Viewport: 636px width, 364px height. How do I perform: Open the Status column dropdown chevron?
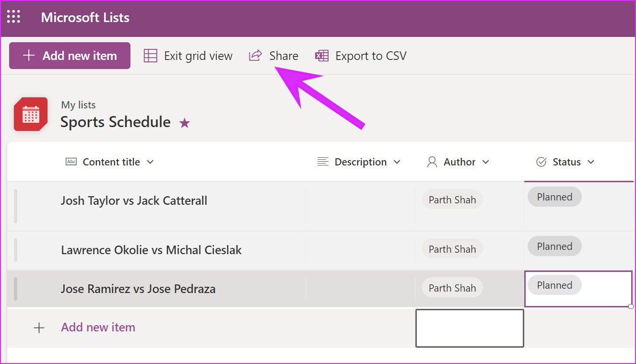click(x=591, y=162)
